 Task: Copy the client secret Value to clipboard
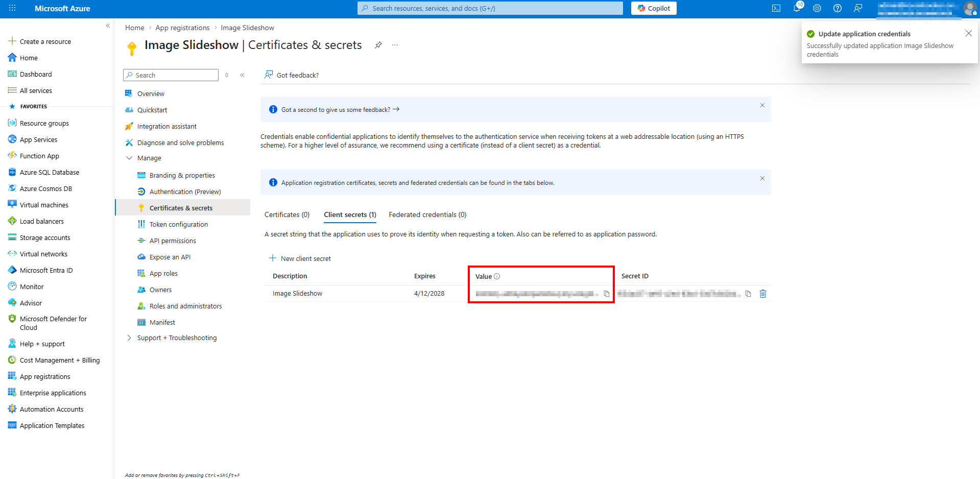pos(607,294)
